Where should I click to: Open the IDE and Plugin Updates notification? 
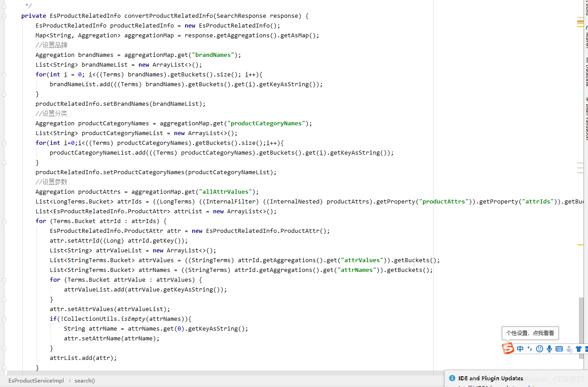491,378
